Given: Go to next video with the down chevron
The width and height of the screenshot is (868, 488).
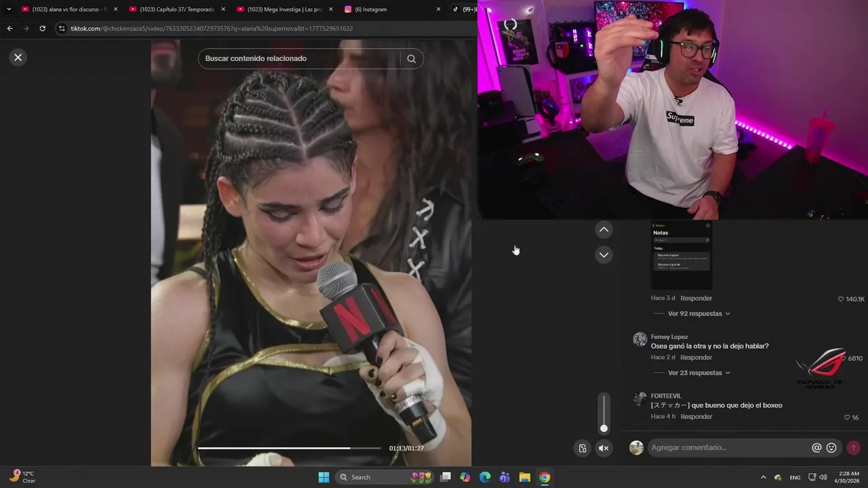Looking at the screenshot, I should click(604, 255).
